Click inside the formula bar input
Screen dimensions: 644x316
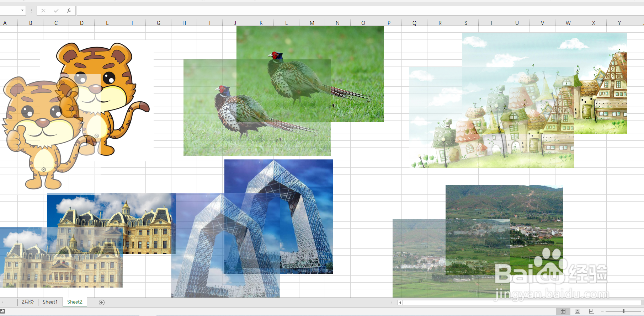coord(360,11)
